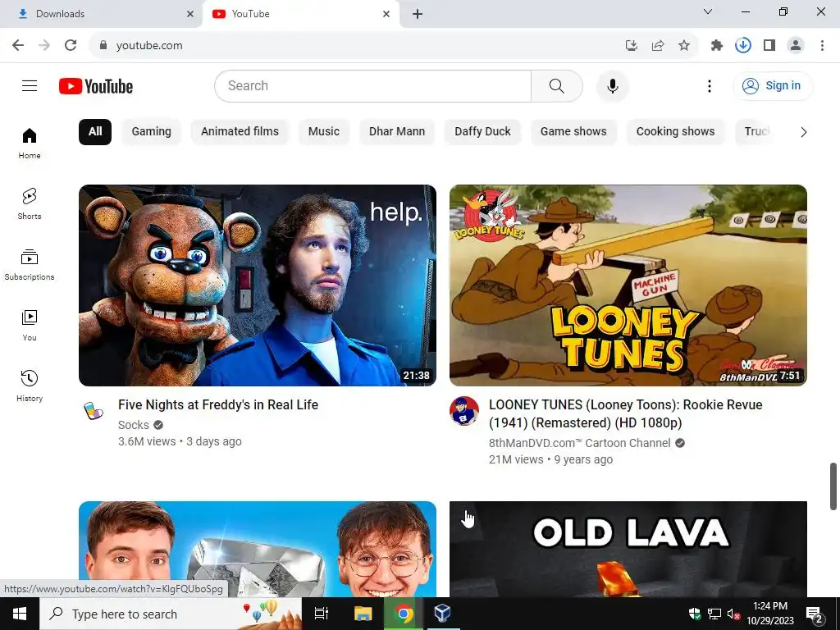
Task: Click the taskbar clock and date
Action: point(770,614)
